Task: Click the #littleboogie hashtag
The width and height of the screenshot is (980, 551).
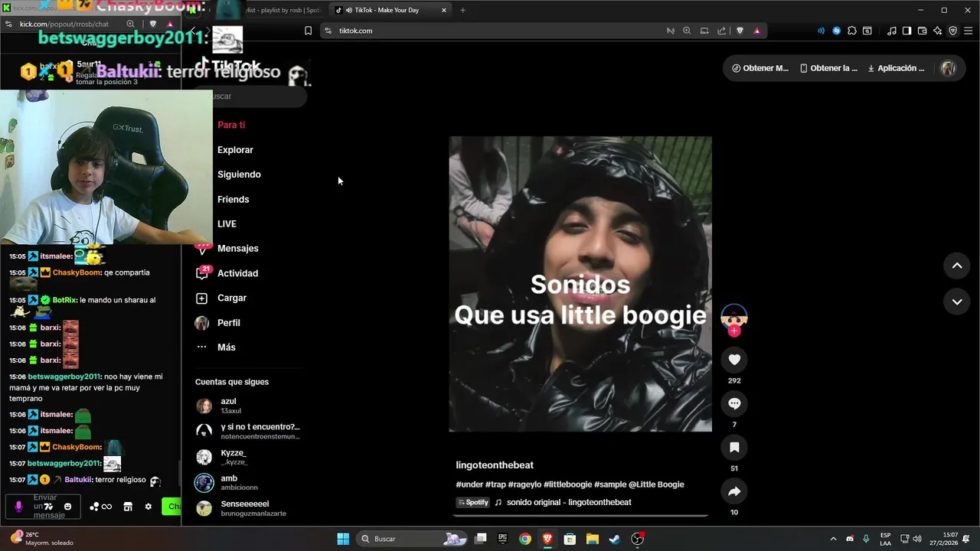Action: point(567,484)
